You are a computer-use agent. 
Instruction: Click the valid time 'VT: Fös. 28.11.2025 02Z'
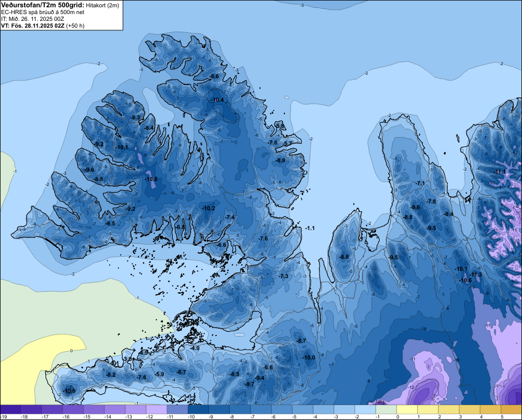tap(32, 26)
